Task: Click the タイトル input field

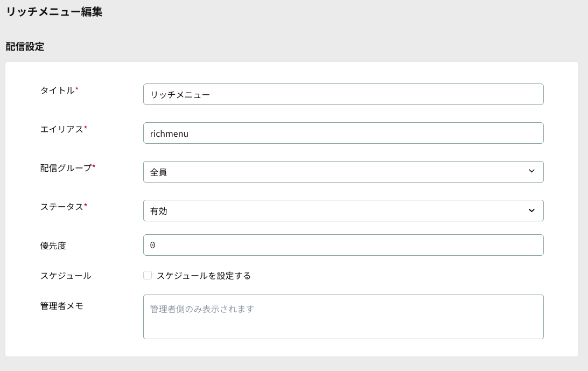Action: (x=343, y=94)
